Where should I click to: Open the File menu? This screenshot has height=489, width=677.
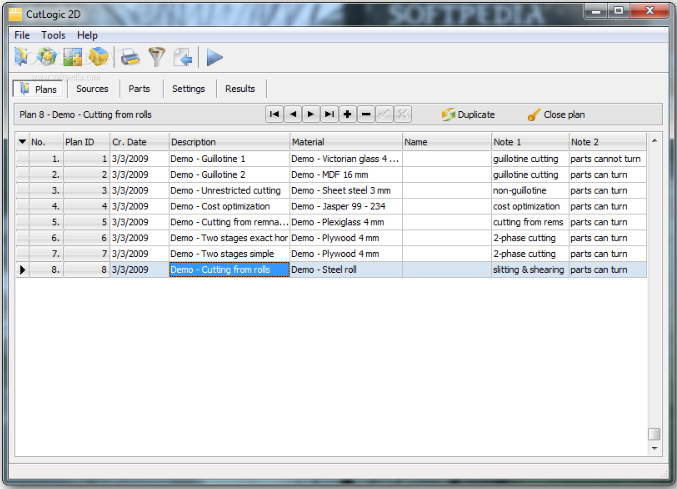(22, 35)
